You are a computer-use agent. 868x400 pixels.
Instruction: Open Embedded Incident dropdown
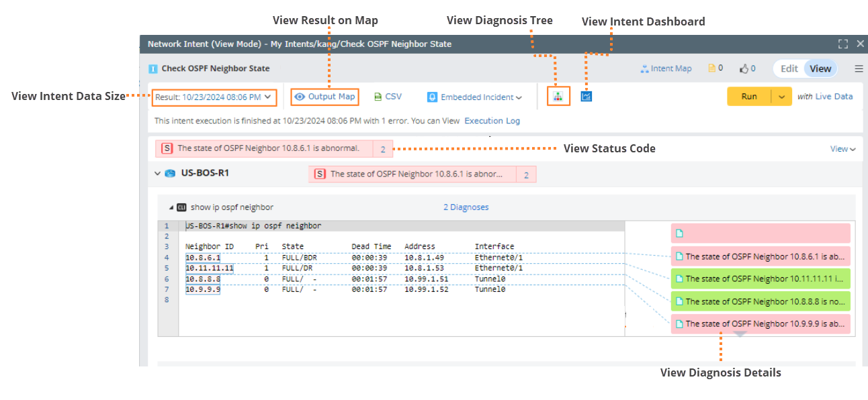475,97
